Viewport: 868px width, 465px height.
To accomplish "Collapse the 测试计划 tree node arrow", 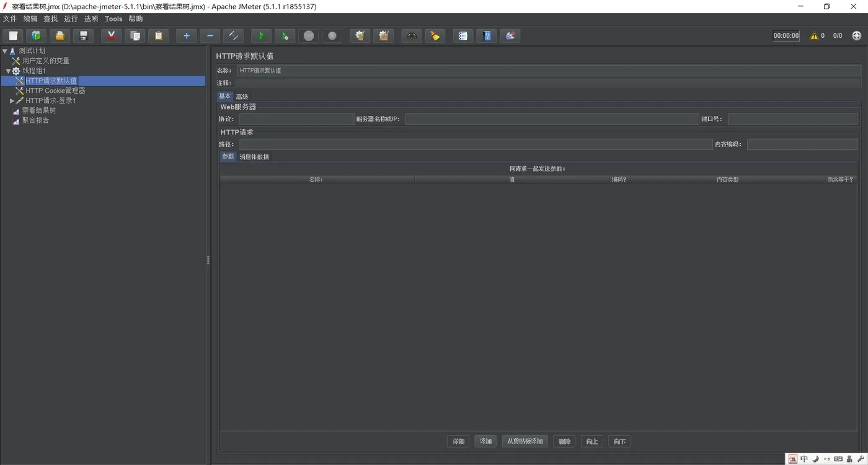I will [5, 51].
